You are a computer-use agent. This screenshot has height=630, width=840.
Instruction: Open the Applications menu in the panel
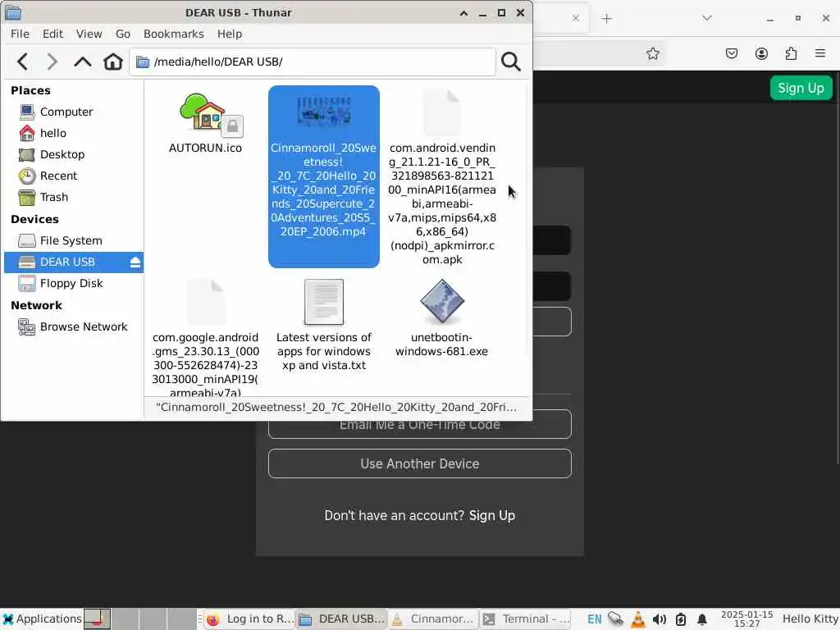[41, 619]
